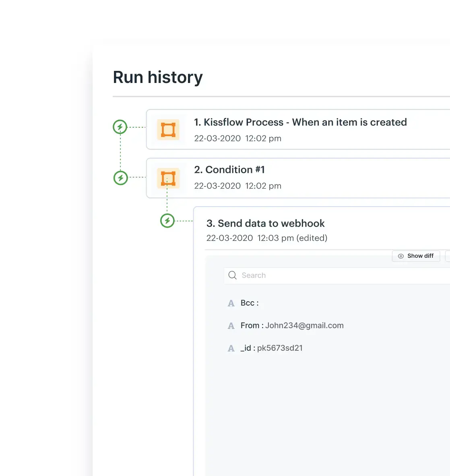Click the magnifier icon in search box
The image size is (450, 476).
(x=232, y=275)
